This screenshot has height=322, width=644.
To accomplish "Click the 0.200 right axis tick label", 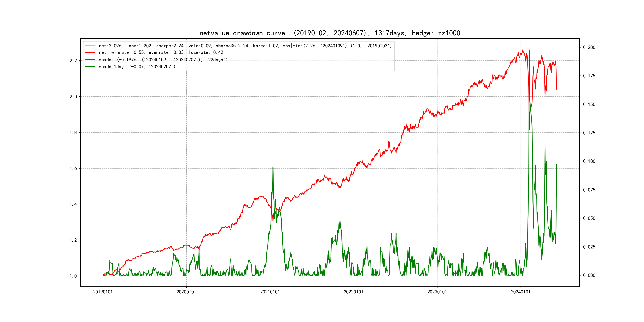I will [x=589, y=48].
